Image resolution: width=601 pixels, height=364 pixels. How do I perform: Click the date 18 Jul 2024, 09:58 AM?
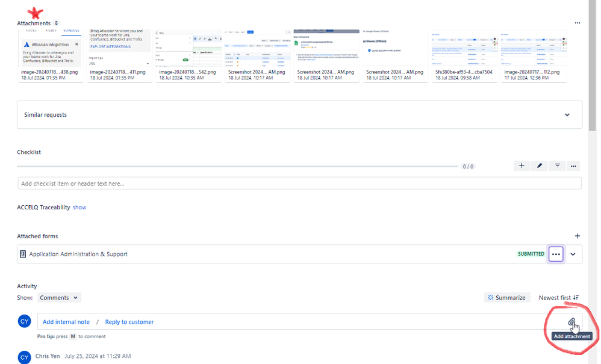click(457, 78)
